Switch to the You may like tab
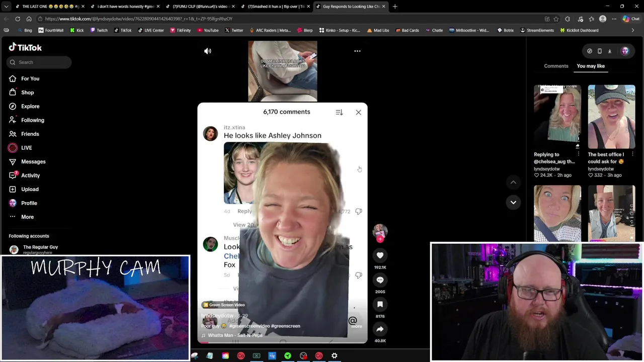Image resolution: width=644 pixels, height=362 pixels. click(x=591, y=66)
